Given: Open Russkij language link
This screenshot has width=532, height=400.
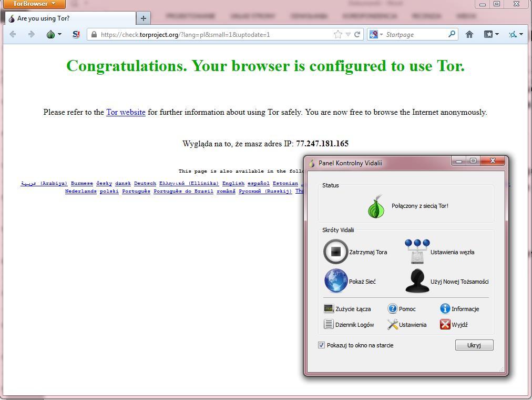Looking at the screenshot, I should coord(265,191).
